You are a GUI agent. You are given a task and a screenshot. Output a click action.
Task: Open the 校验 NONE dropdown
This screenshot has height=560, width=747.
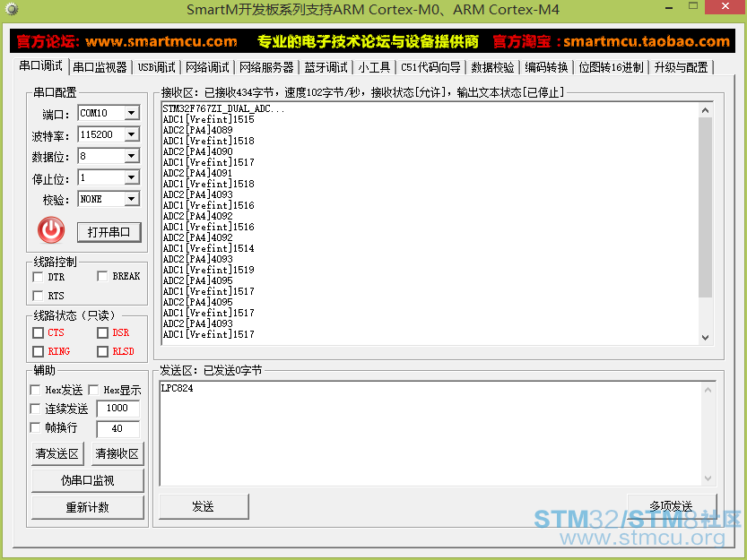coord(132,199)
